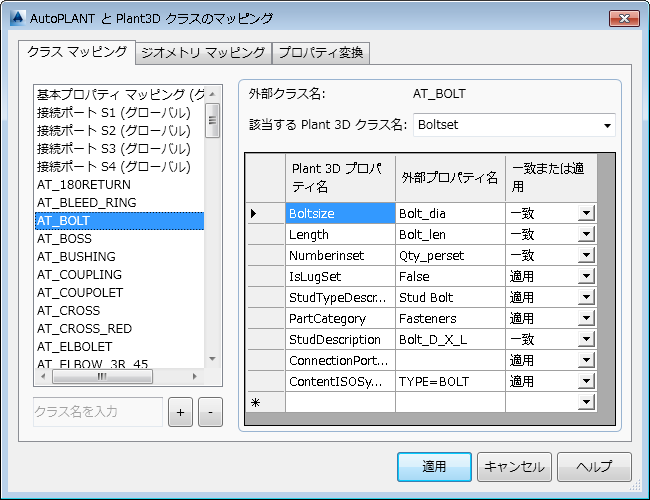
Task: Click the キャンセル cancel button
Action: [514, 467]
